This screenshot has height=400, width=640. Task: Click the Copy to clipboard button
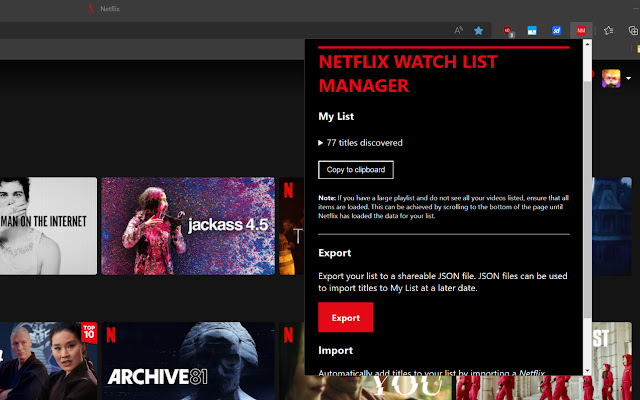(x=356, y=169)
